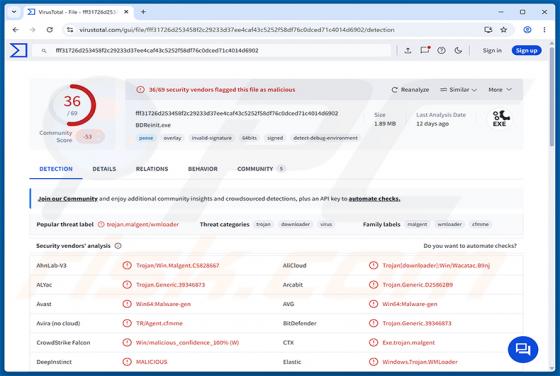This screenshot has width=560, height=376.
Task: Switch to the DETAILS tab
Action: 104,169
